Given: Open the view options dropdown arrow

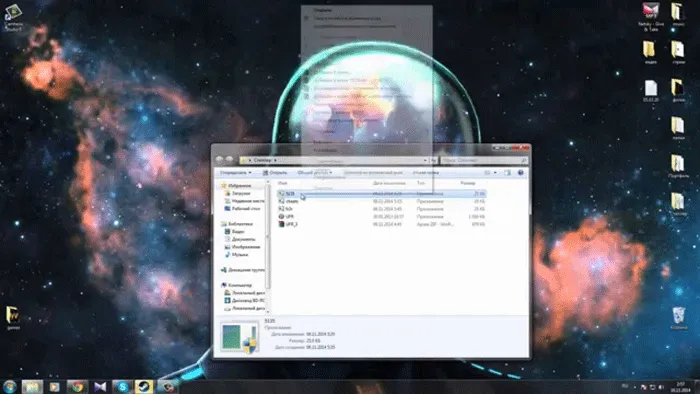Looking at the screenshot, I should pos(495,173).
